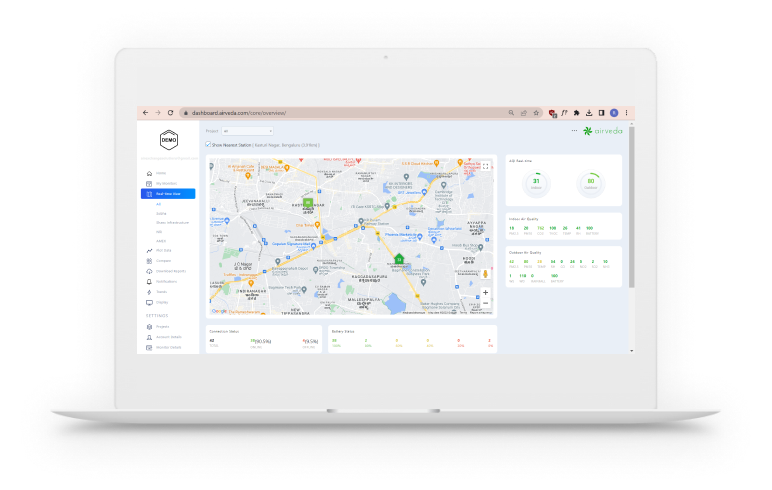This screenshot has height=490, width=772.
Task: Uncheck Show Nearest Station checkbox
Action: (208, 144)
